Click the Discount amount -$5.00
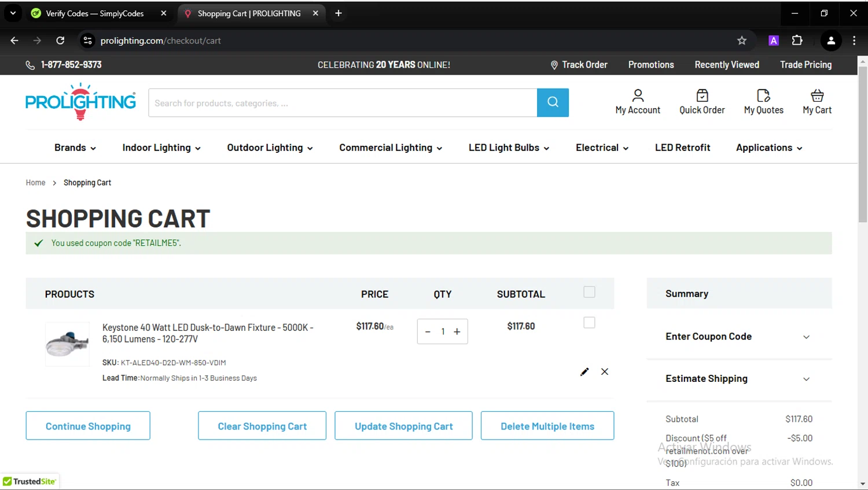This screenshot has height=490, width=868. [x=800, y=438]
